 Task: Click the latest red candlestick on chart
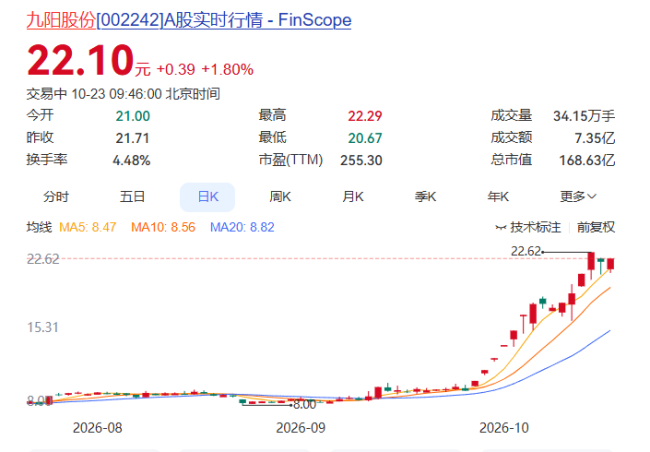[611, 264]
